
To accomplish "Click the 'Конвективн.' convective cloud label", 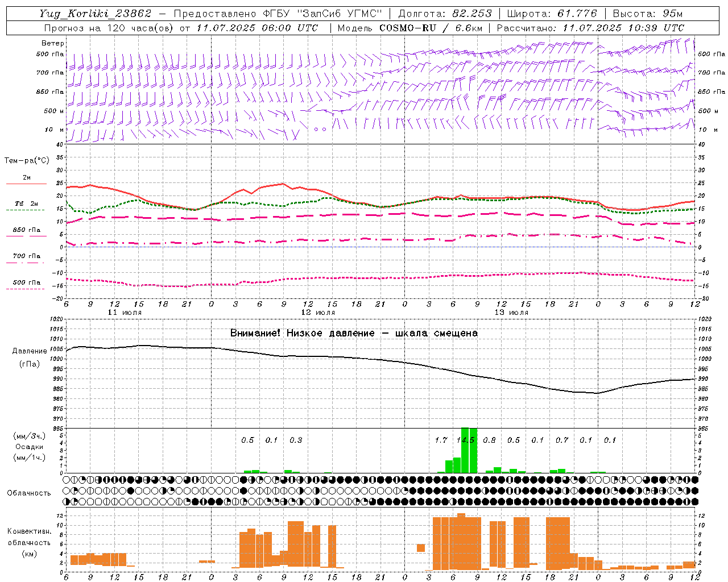I will 29,531.
